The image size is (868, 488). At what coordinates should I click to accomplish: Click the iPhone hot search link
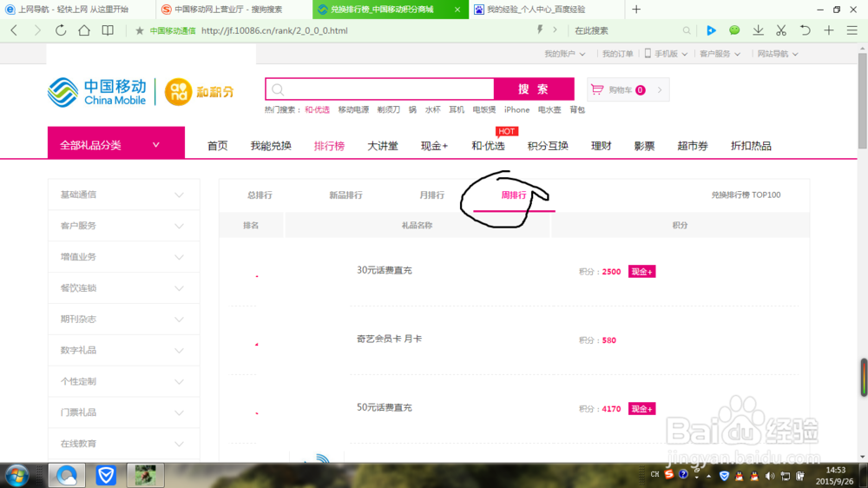point(517,109)
